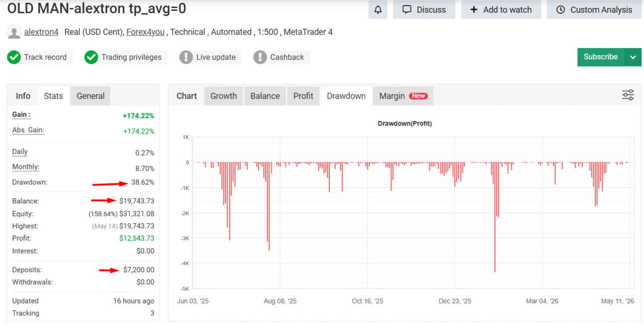Select the Drawdown chart tab

point(346,96)
